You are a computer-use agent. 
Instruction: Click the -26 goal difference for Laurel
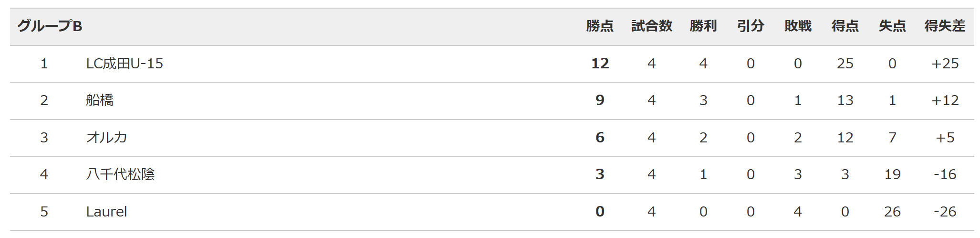click(x=945, y=212)
